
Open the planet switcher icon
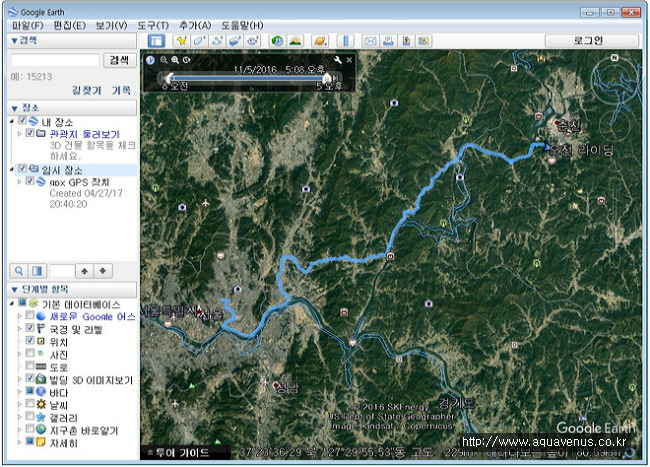tap(320, 41)
